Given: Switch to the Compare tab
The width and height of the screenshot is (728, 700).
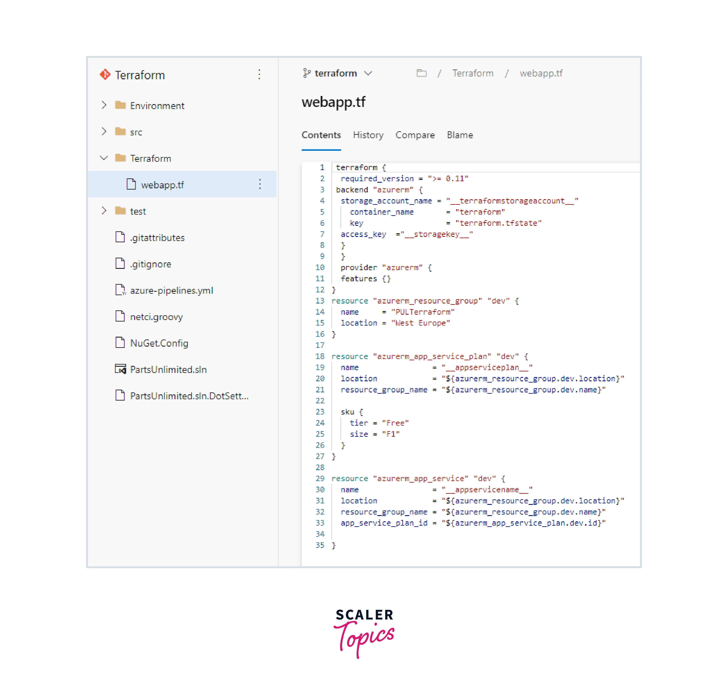Looking at the screenshot, I should [415, 135].
